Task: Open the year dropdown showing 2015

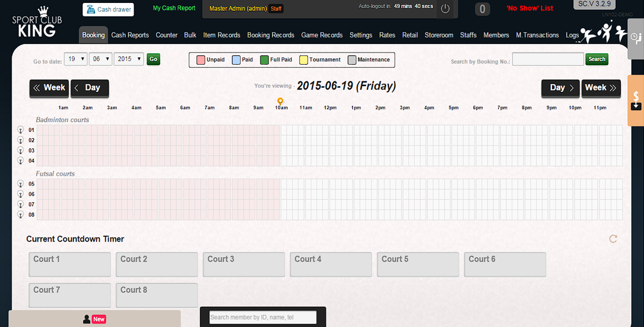Action: coord(128,59)
